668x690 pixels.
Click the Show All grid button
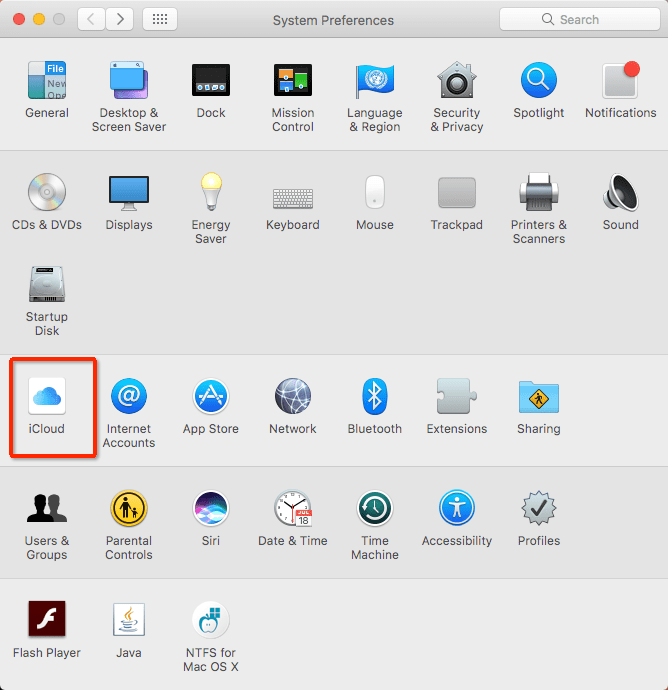click(160, 19)
